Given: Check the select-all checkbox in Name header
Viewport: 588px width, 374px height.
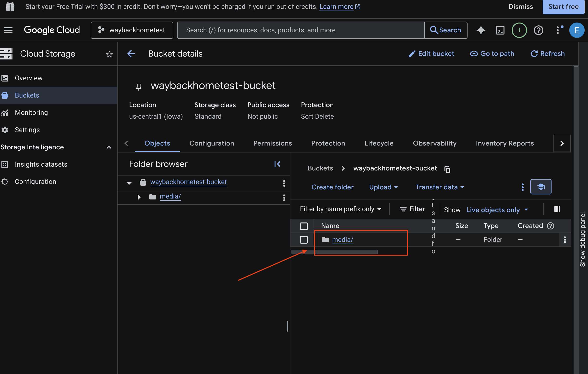Looking at the screenshot, I should point(304,226).
